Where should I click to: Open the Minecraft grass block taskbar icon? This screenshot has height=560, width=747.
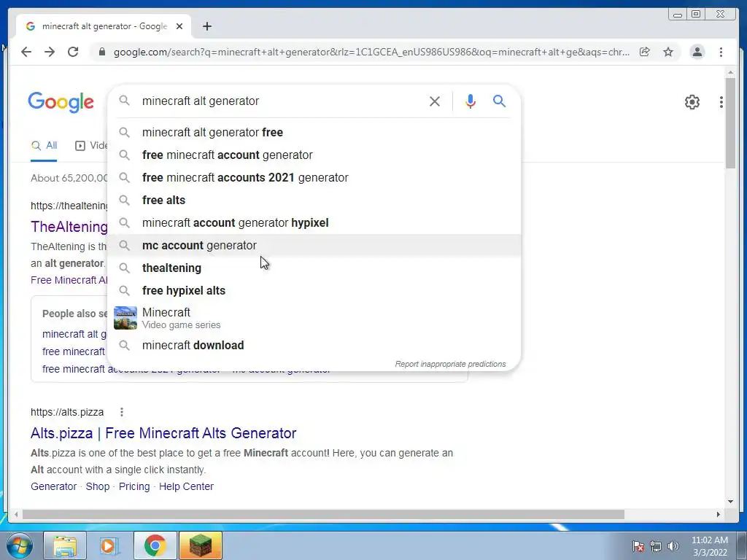pyautogui.click(x=201, y=545)
